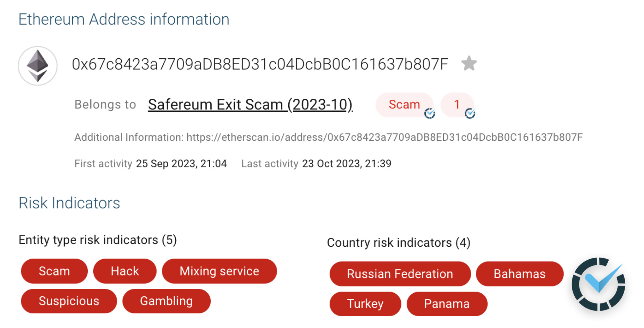
Task: Toggle the Hack entity risk indicator
Action: (x=125, y=271)
